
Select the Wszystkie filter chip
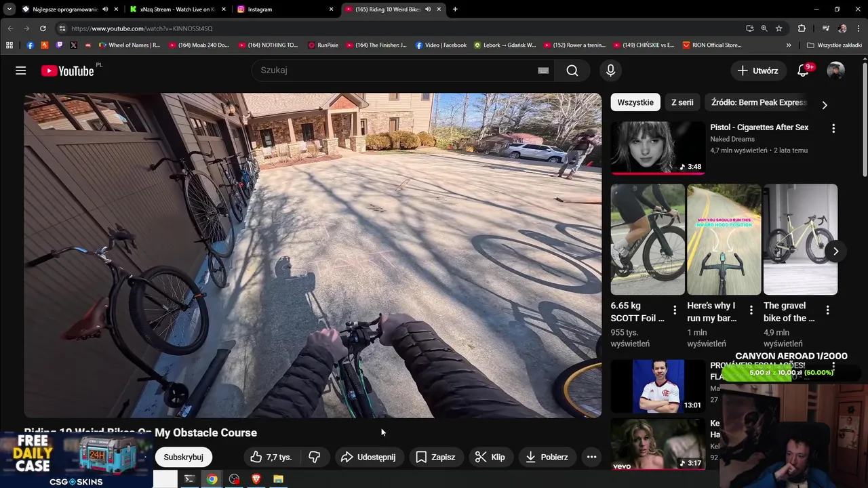[635, 102]
